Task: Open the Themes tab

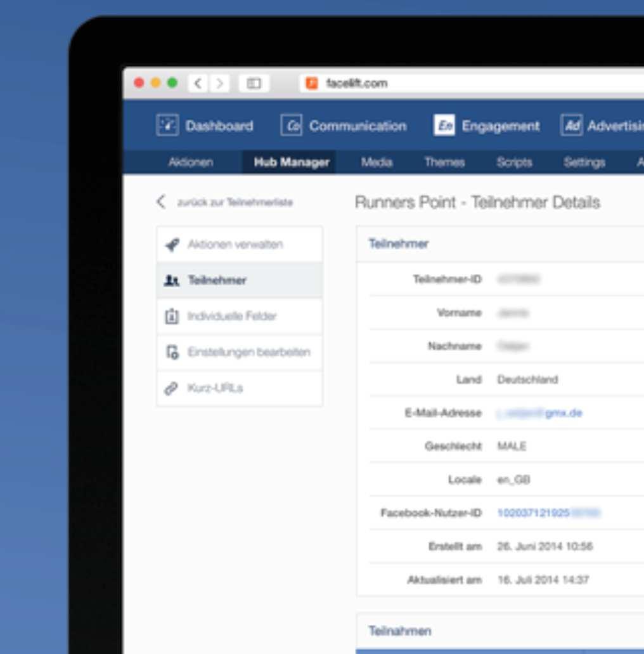Action: click(445, 162)
